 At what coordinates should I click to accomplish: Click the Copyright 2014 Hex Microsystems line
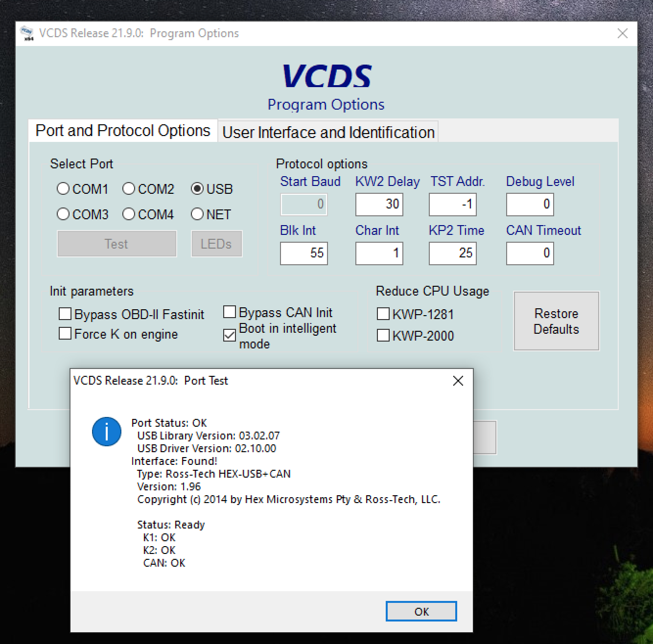(289, 499)
